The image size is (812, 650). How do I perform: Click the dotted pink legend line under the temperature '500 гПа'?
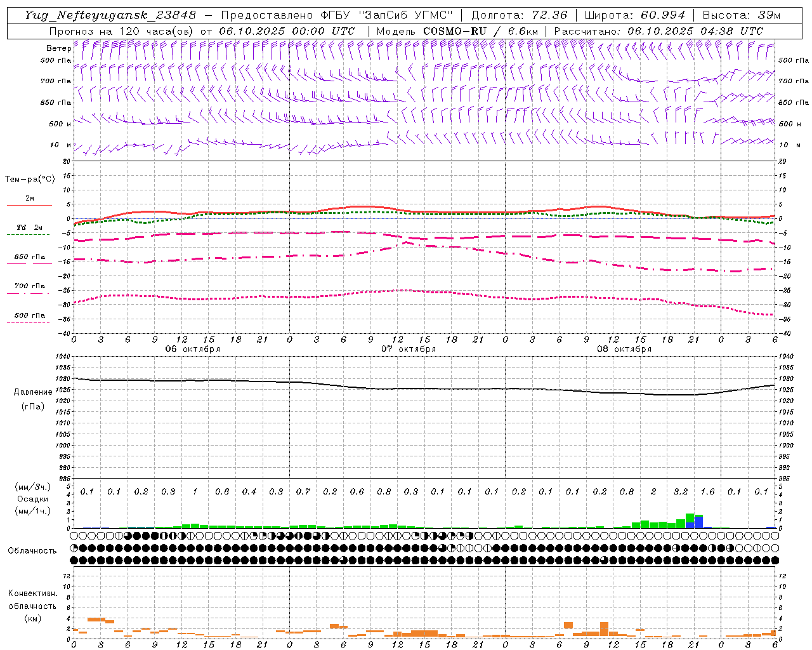[x=28, y=322]
